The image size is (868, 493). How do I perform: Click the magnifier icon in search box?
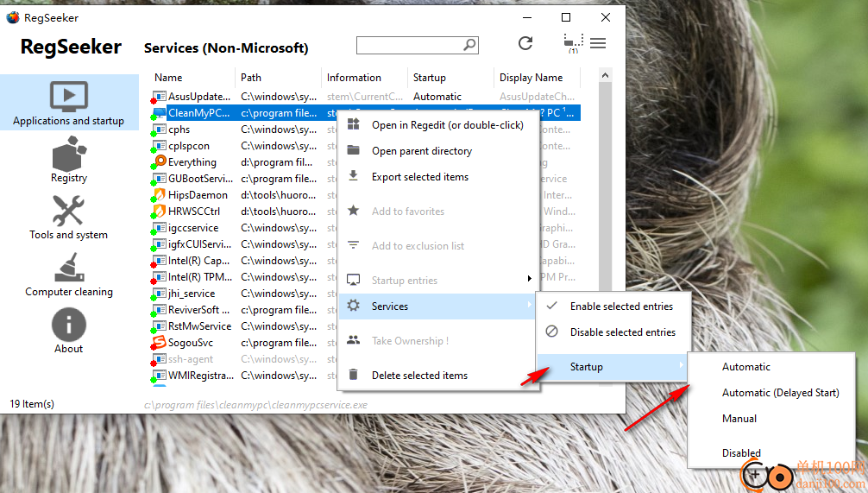pyautogui.click(x=469, y=45)
